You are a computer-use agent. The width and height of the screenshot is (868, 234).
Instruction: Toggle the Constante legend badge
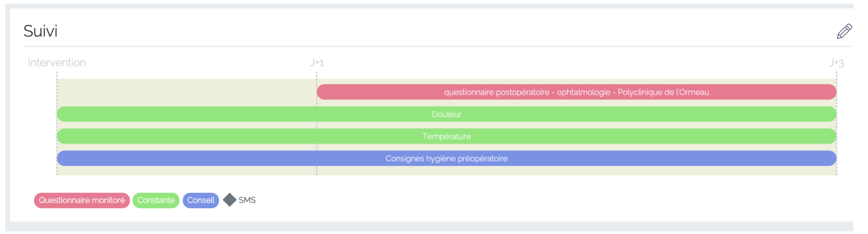click(x=156, y=200)
